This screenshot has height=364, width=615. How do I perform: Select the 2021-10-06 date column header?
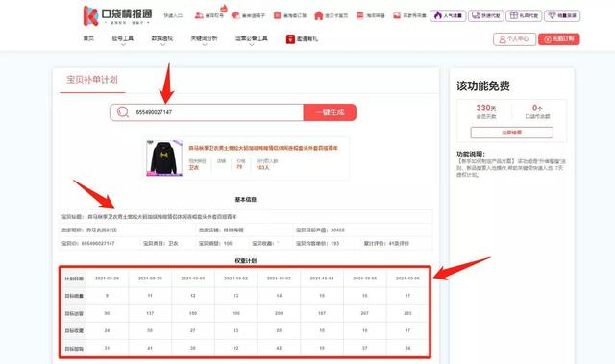[x=407, y=279]
